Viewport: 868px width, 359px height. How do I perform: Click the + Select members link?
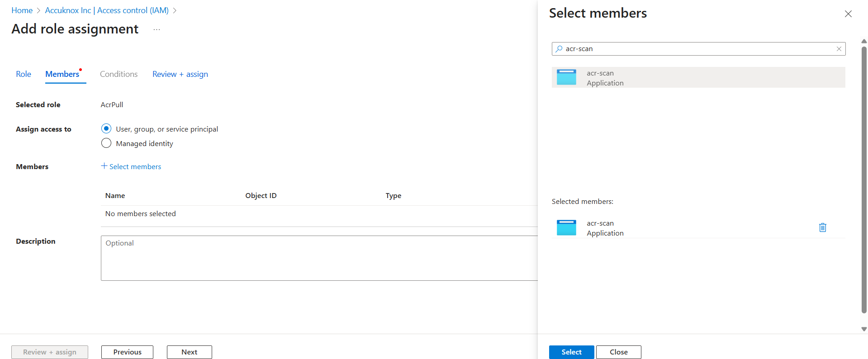coord(131,166)
